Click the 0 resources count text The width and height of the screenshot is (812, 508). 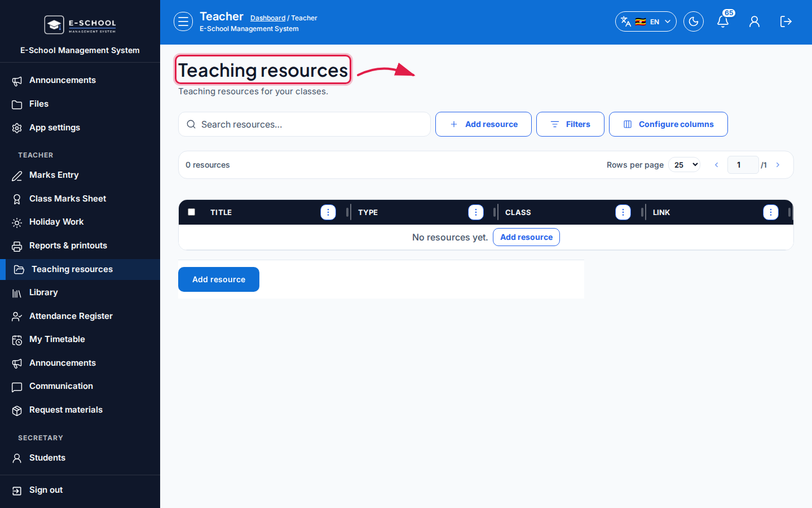pos(208,165)
